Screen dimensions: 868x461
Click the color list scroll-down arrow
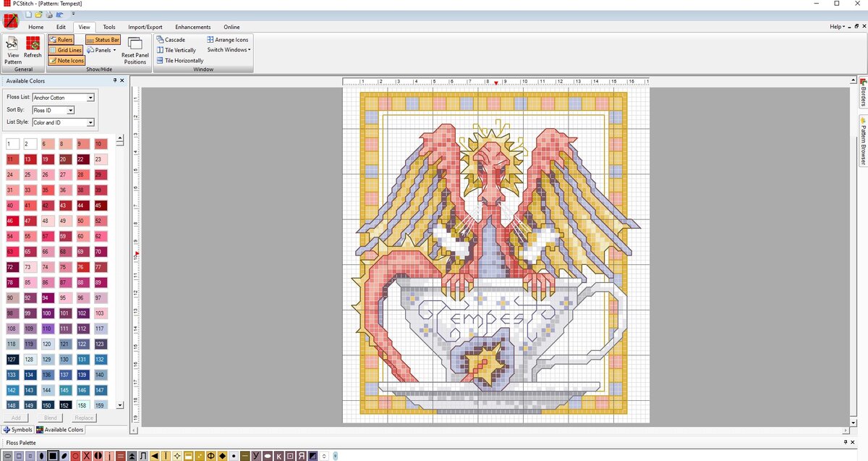[120, 405]
